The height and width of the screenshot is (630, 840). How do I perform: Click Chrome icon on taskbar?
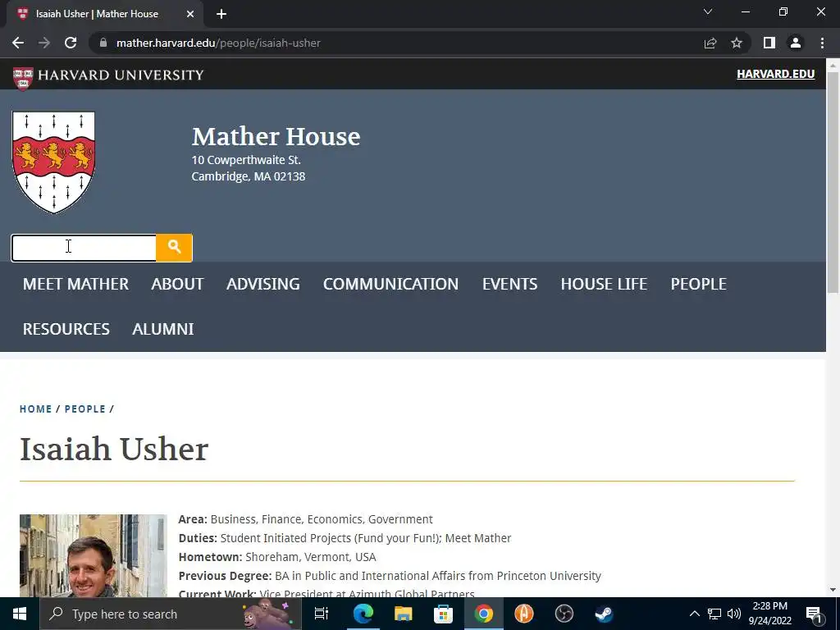pyautogui.click(x=483, y=614)
